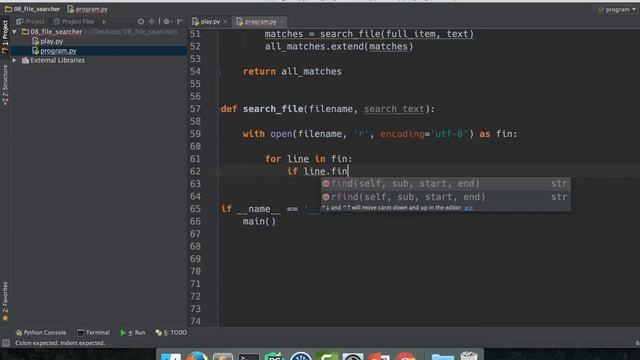Screen dimensions: 640x360
Task: Click 08_file_searcher breadcrumb in navigation bar
Action: click(32, 9)
